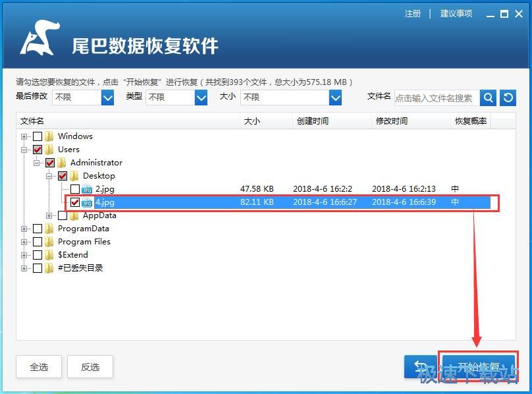This screenshot has width=532, height=394.
Task: Sort by 修改时间 column header
Action: click(412, 121)
